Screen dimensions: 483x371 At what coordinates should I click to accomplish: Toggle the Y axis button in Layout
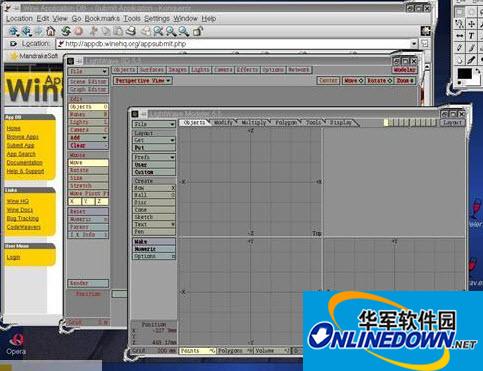88,201
